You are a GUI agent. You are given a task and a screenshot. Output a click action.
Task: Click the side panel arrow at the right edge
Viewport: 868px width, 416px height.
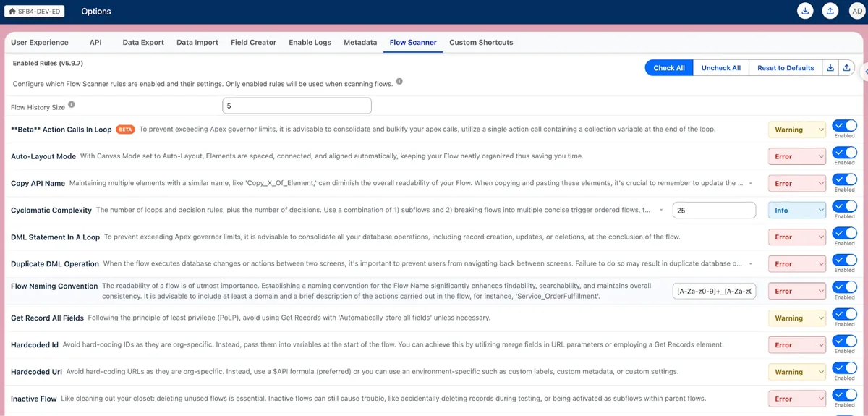pos(866,71)
